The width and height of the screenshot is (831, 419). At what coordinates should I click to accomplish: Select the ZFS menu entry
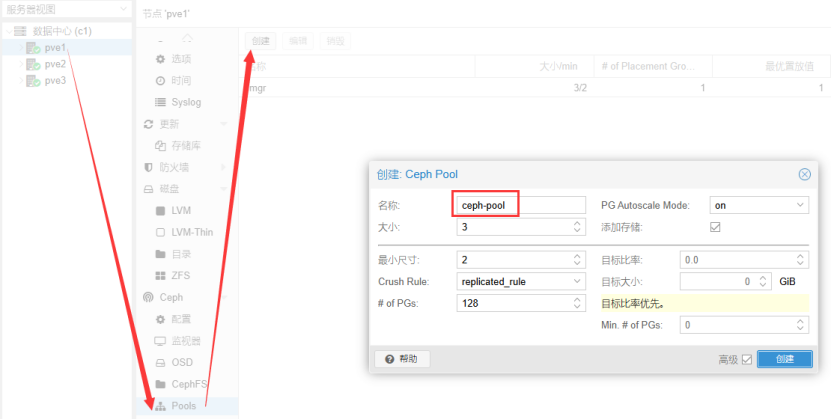click(x=180, y=276)
